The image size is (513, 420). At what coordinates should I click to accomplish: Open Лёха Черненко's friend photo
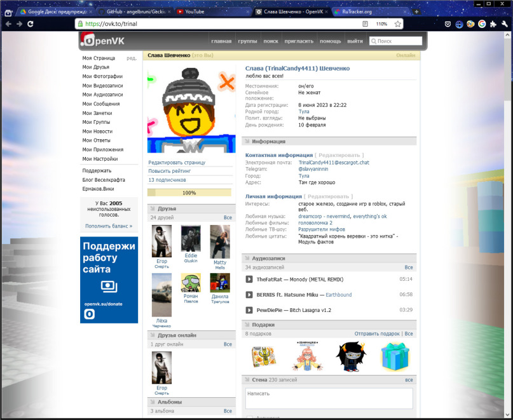pyautogui.click(x=161, y=295)
